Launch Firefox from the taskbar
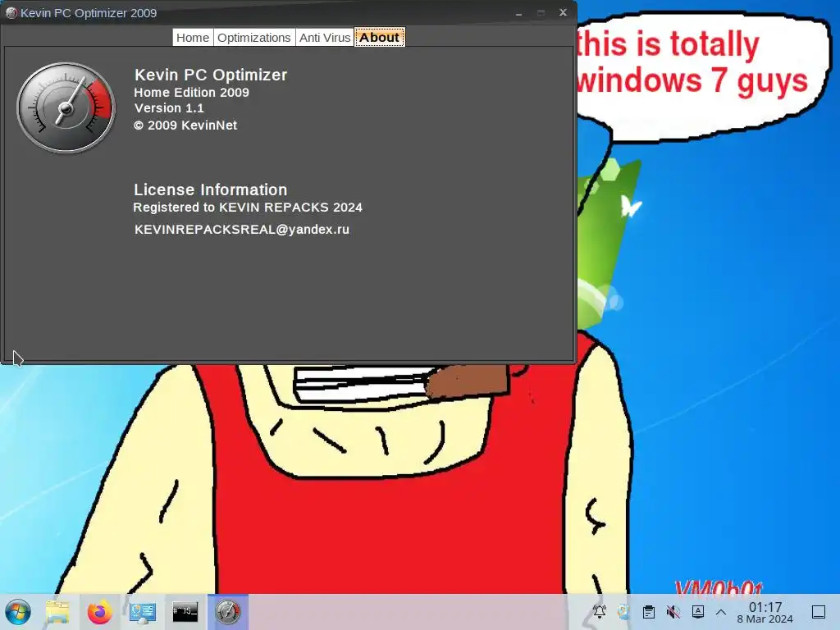The width and height of the screenshot is (840, 630). click(99, 612)
